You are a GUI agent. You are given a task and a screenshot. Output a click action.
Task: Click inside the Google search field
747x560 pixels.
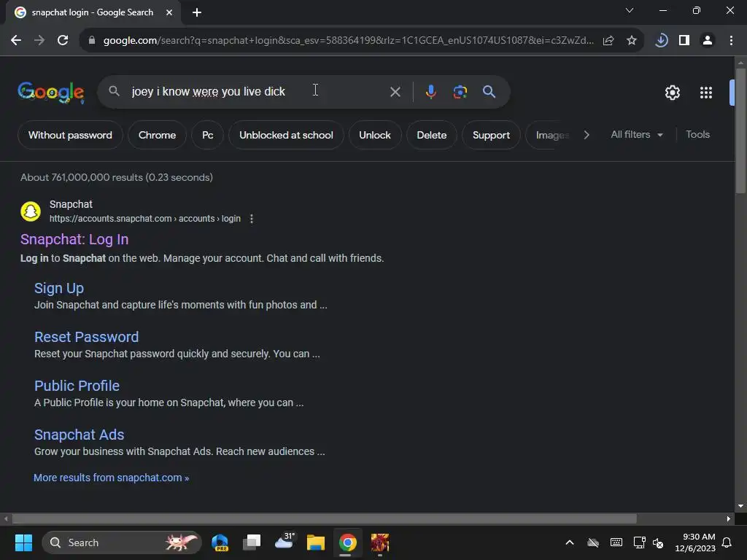point(258,91)
